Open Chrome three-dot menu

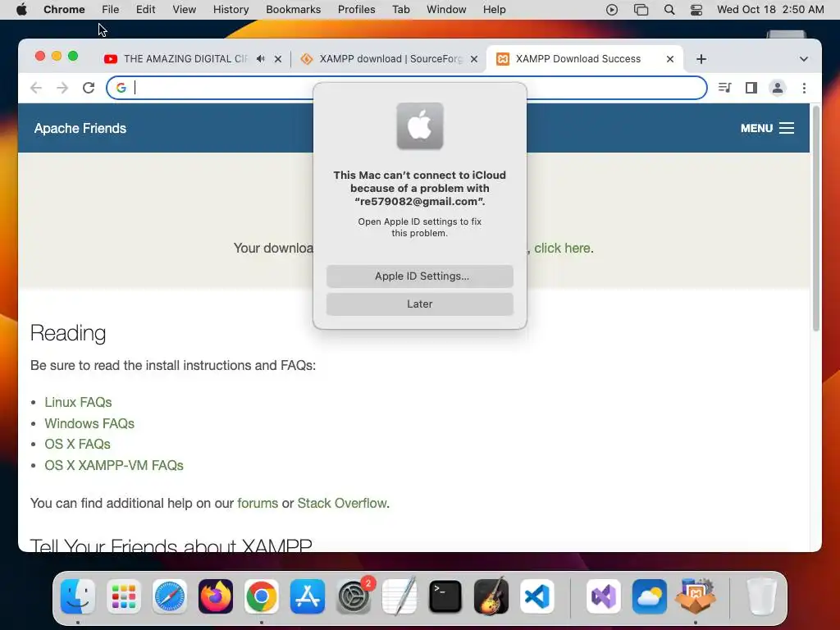804,88
